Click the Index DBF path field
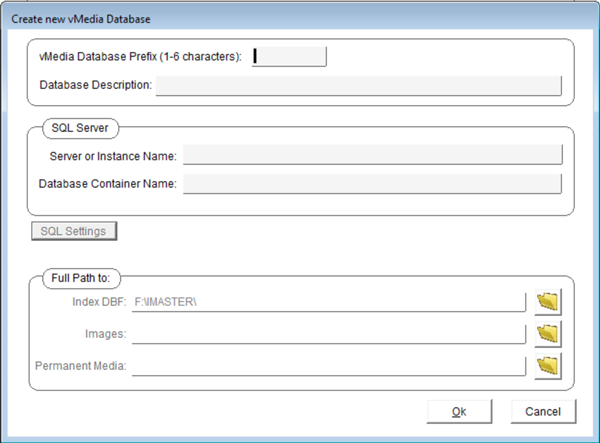Viewport: 600px width, 443px height. click(x=329, y=302)
